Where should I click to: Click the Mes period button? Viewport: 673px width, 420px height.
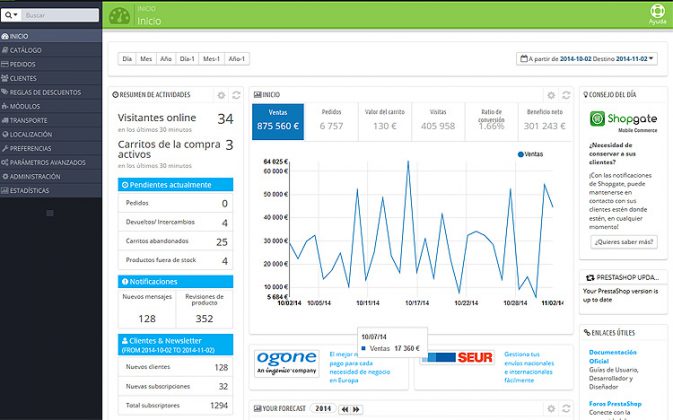click(147, 59)
